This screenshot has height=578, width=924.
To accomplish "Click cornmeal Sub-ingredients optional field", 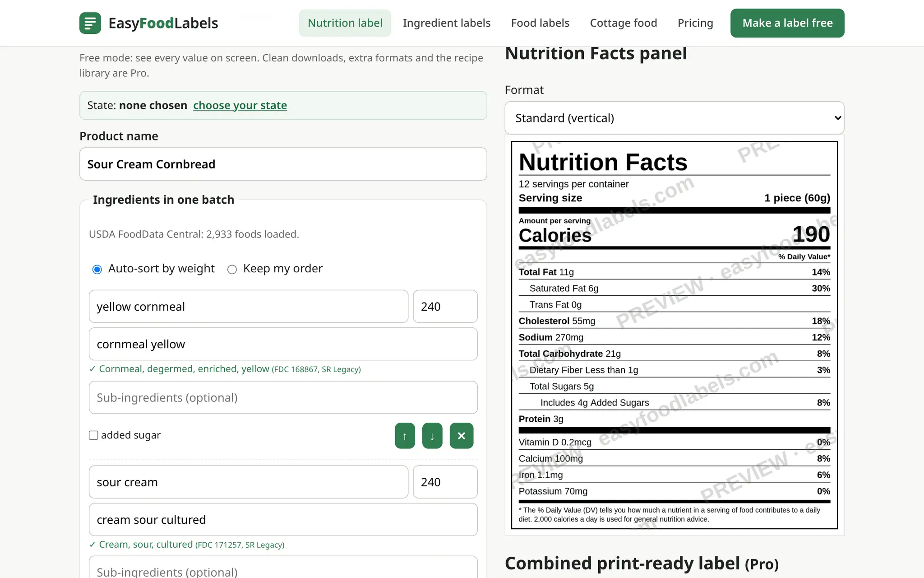I will click(x=283, y=397).
